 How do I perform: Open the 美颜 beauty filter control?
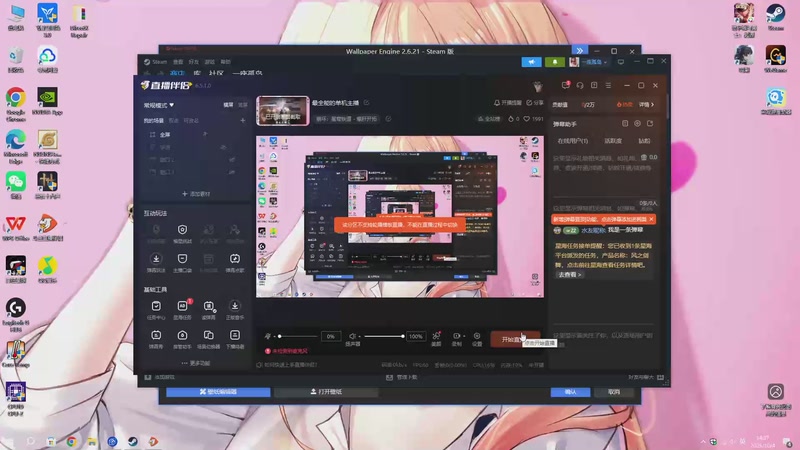coord(436,339)
